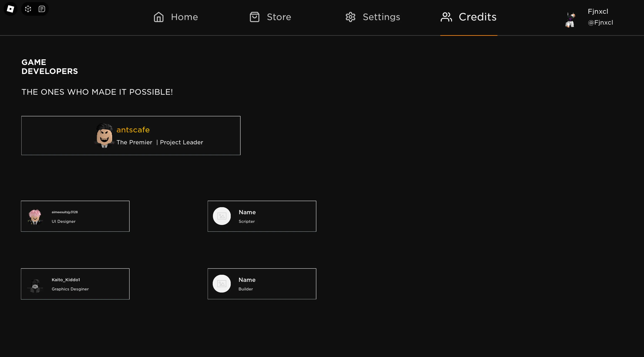The width and height of the screenshot is (644, 357).
Task: Open the cube icon in top-left
Action: (x=28, y=9)
